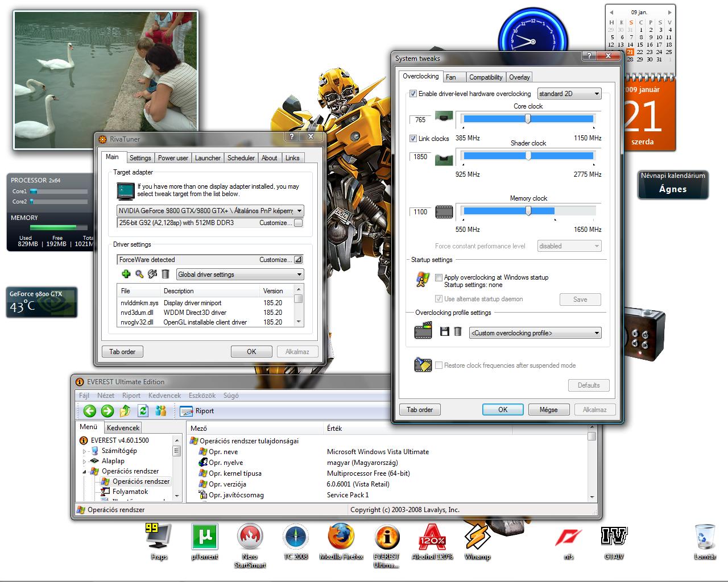Open the Nero StartSmart desktop icon

click(x=250, y=545)
